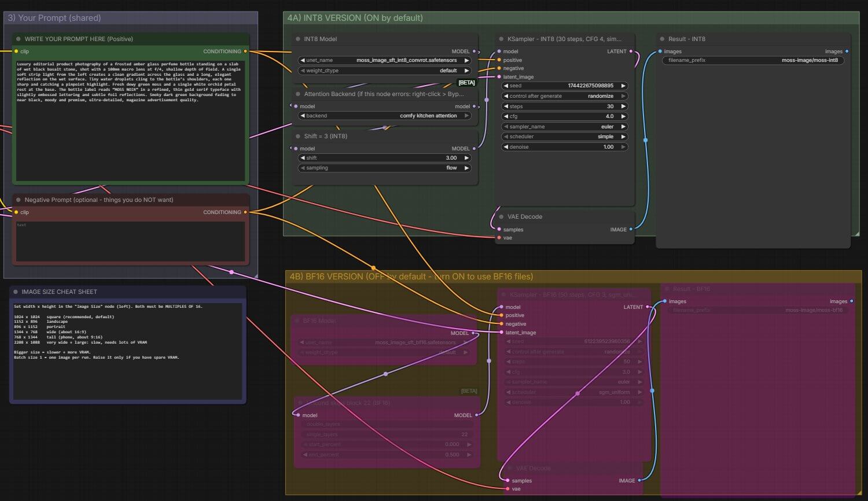Click the denoise value field in KSampler - INT8
Viewport: 868px width, 501px height.
[564, 147]
